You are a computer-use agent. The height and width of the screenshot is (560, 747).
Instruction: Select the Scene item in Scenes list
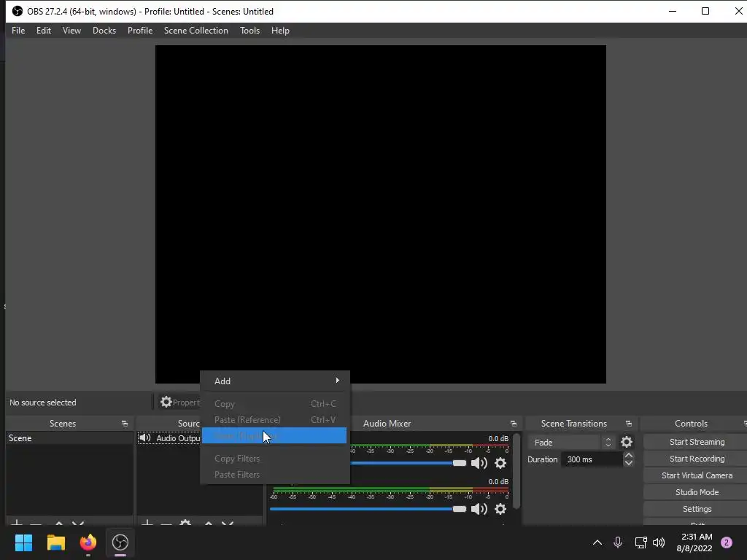coord(69,438)
